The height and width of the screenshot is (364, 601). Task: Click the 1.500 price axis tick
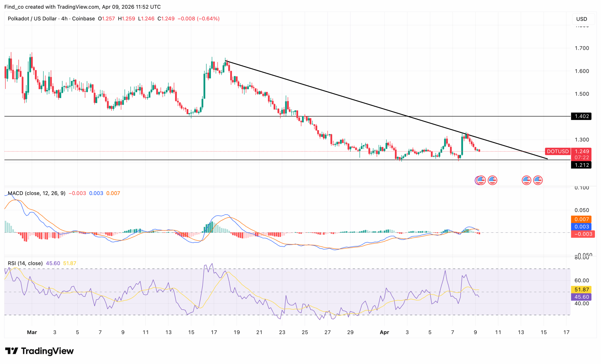(x=582, y=94)
